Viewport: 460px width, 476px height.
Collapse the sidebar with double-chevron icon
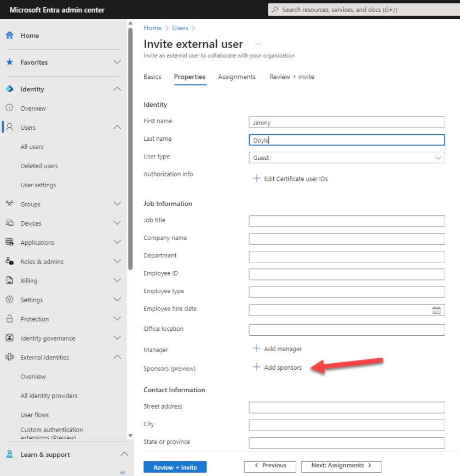[x=123, y=472]
